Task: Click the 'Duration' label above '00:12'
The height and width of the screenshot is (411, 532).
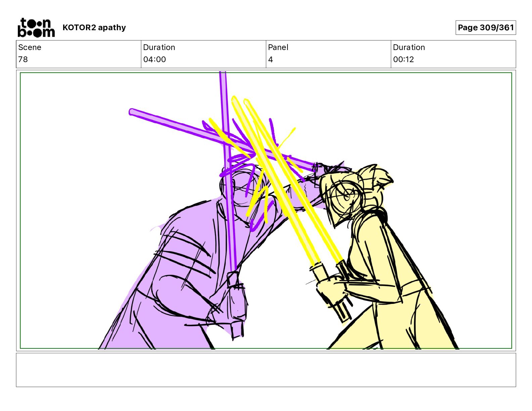Action: tap(409, 47)
